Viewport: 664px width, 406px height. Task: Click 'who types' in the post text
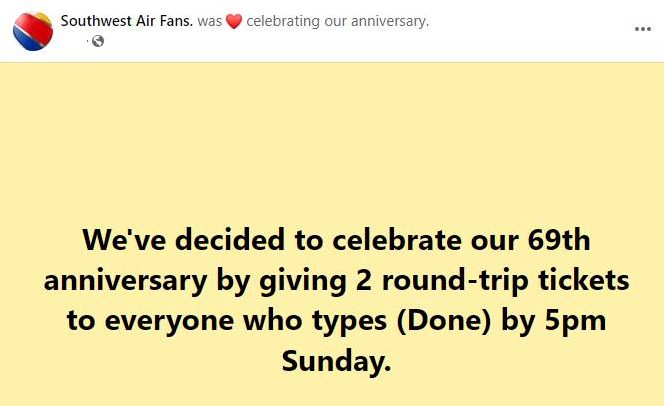click(x=315, y=321)
